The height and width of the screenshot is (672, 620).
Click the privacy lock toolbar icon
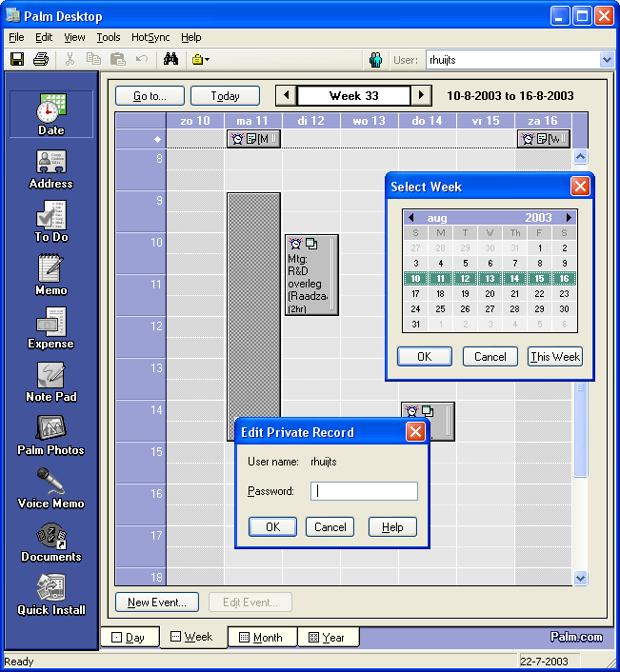200,59
